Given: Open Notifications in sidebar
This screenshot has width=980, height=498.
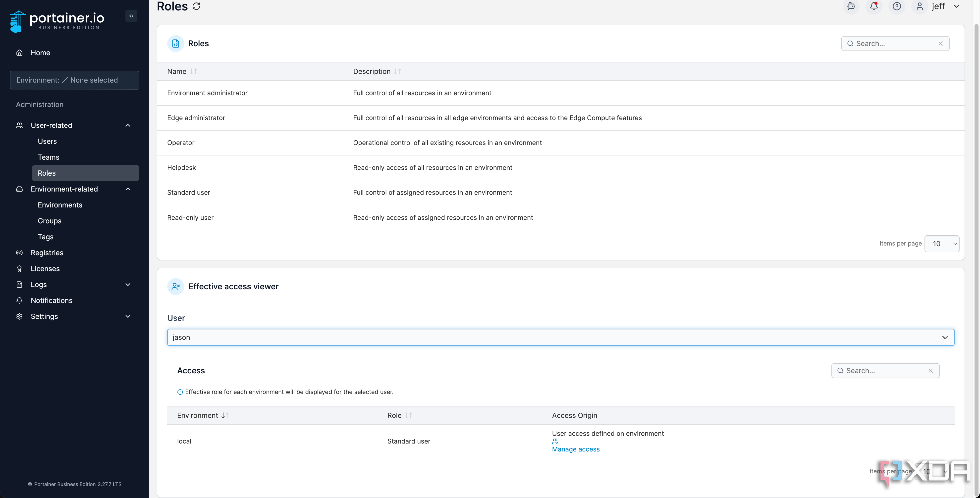Looking at the screenshot, I should point(51,301).
